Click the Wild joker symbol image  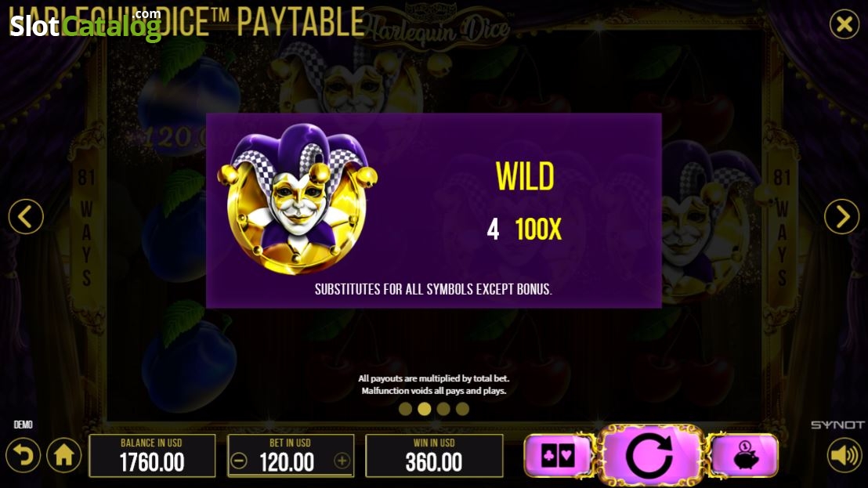pos(298,199)
